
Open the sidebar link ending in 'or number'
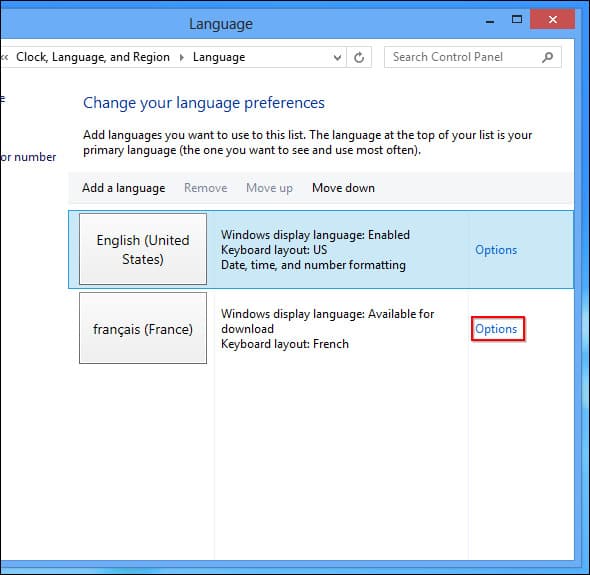pyautogui.click(x=28, y=157)
